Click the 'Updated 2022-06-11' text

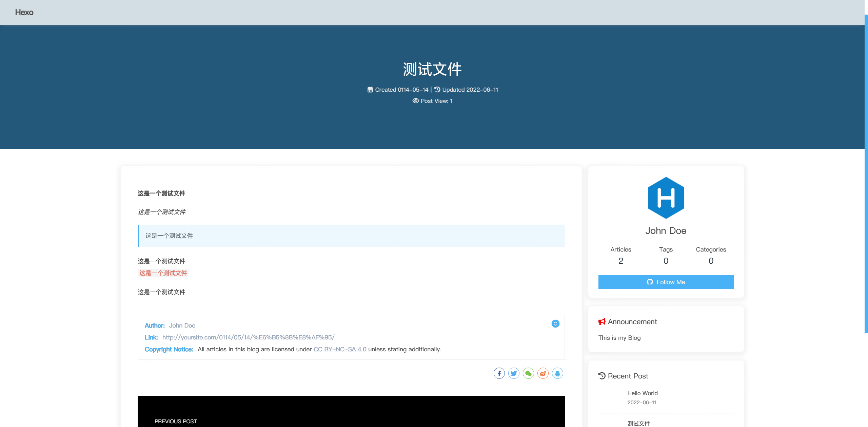pos(470,90)
